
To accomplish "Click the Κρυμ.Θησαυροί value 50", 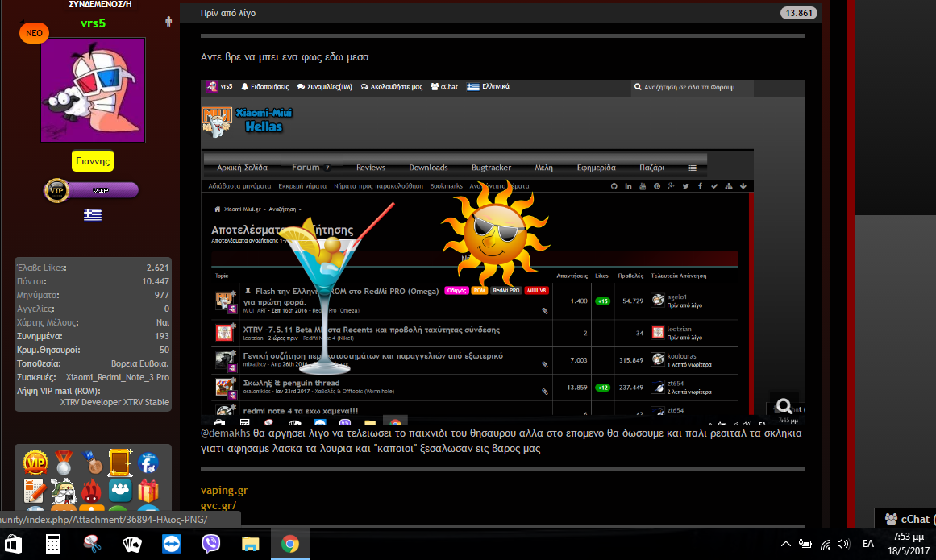I will coord(164,350).
